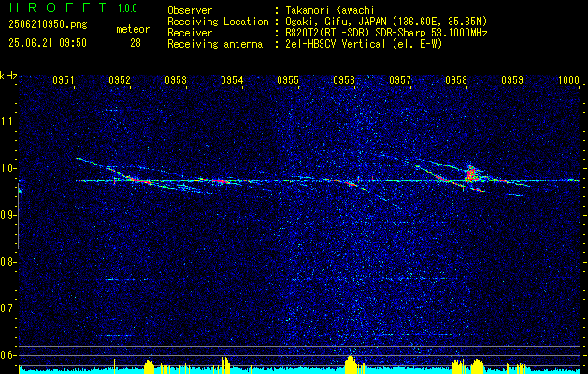Select the filename 2506210950.png

[x=48, y=25]
